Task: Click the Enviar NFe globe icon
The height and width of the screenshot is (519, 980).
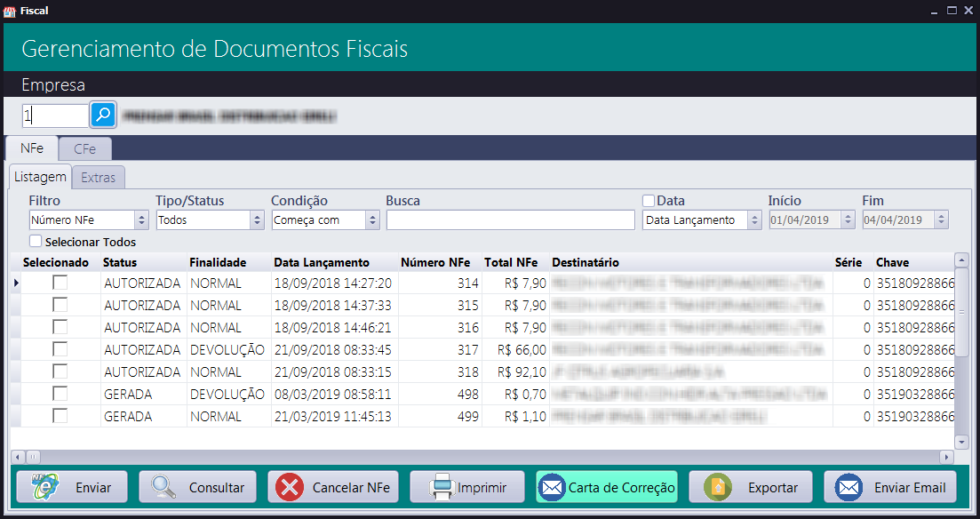Action: (x=46, y=487)
